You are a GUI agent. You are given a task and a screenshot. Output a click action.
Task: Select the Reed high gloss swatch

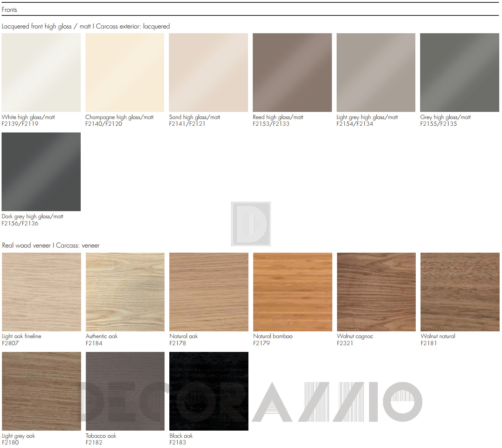[x=292, y=72]
